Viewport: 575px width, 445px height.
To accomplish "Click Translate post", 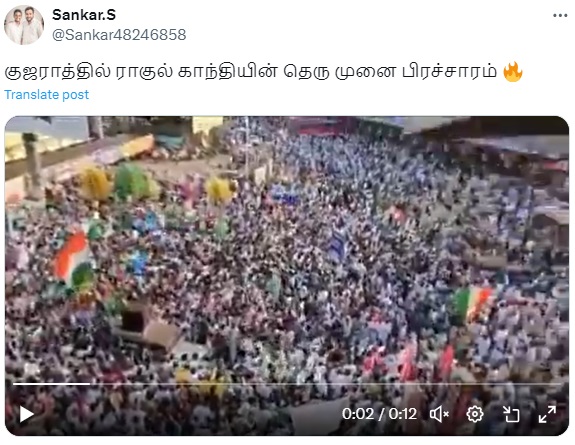I will tap(47, 95).
